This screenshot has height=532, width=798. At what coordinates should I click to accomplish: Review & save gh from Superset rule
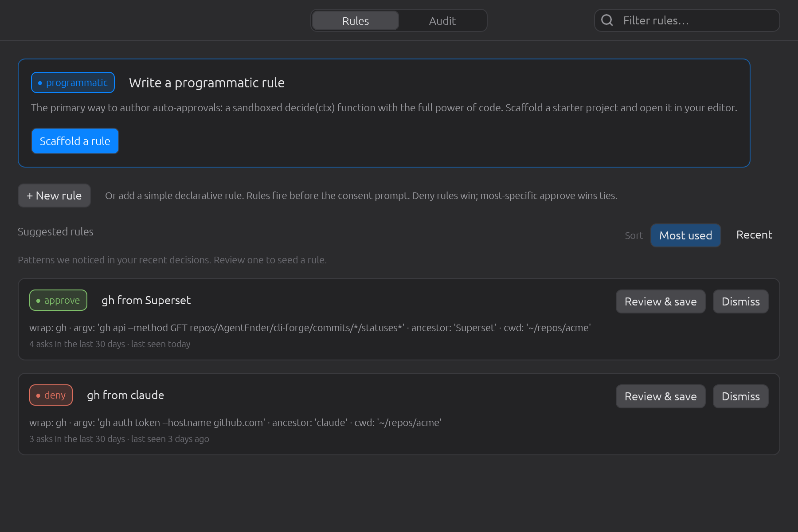661,301
